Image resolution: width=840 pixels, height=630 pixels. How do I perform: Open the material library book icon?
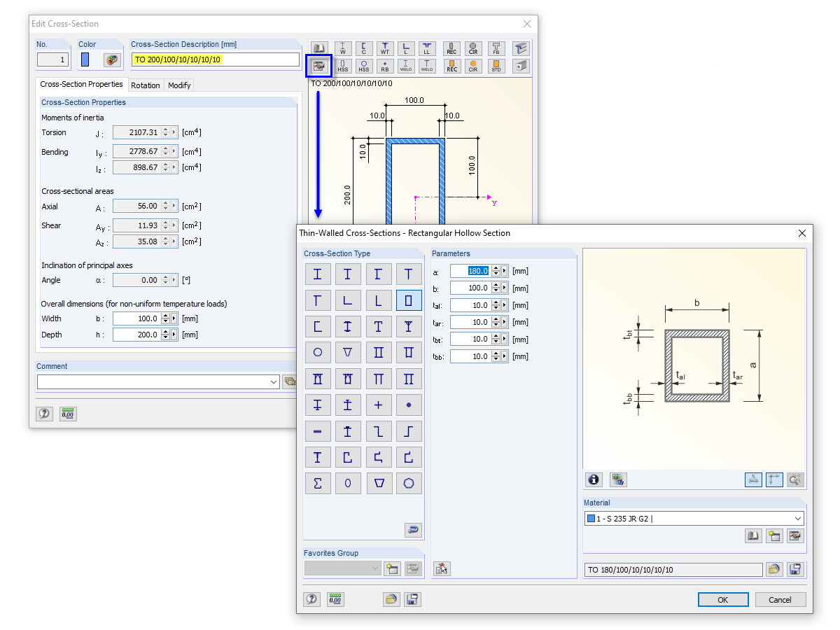click(754, 535)
